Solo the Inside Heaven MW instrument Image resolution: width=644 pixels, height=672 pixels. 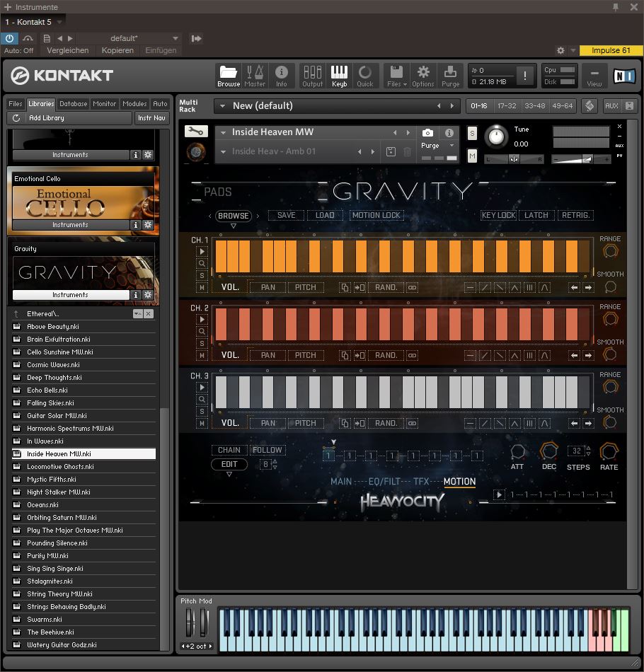point(472,133)
